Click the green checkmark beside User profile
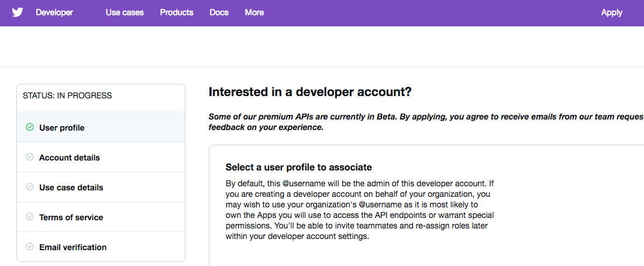This screenshot has width=644, height=266. [30, 128]
